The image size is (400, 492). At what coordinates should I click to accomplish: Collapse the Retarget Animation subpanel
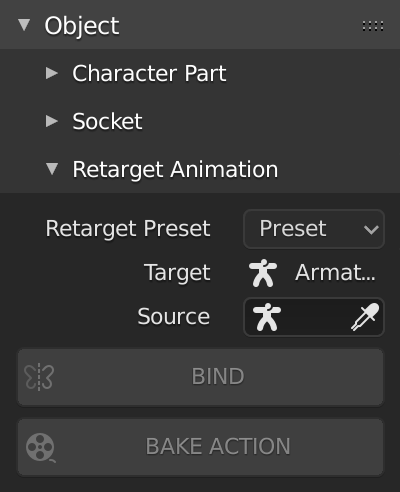(52, 169)
